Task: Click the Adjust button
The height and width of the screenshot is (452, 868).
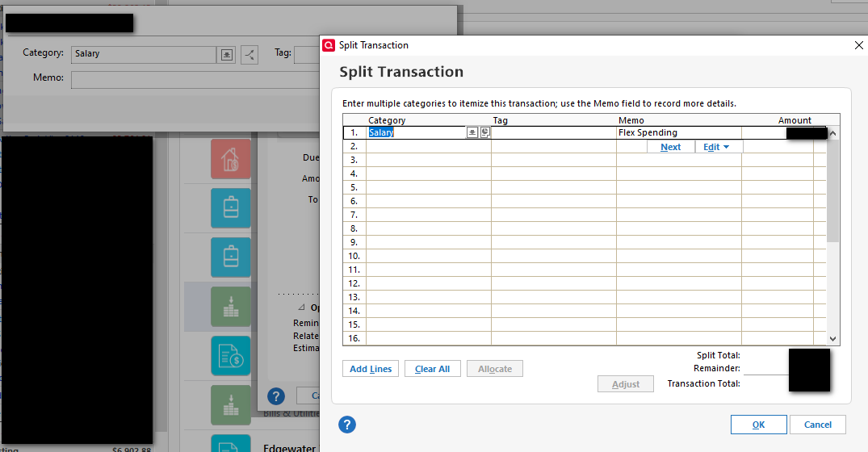Action: (626, 384)
